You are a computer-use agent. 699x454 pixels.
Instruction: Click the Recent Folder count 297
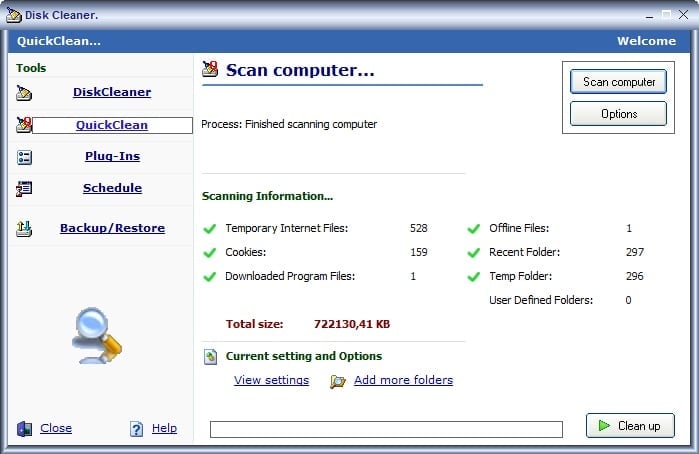click(x=634, y=252)
